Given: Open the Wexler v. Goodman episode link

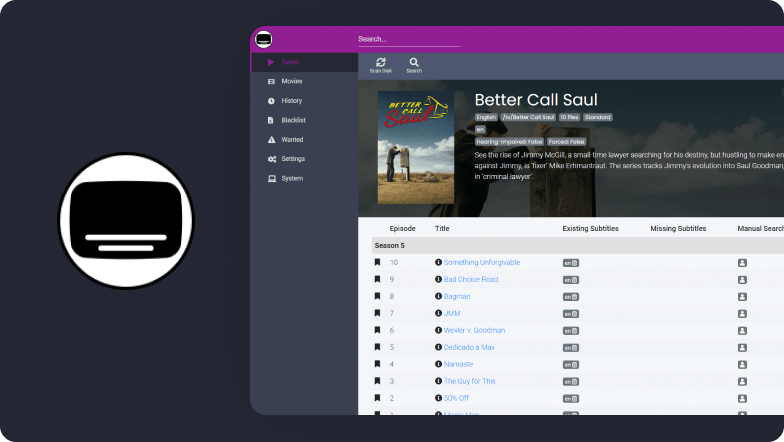Looking at the screenshot, I should [474, 330].
